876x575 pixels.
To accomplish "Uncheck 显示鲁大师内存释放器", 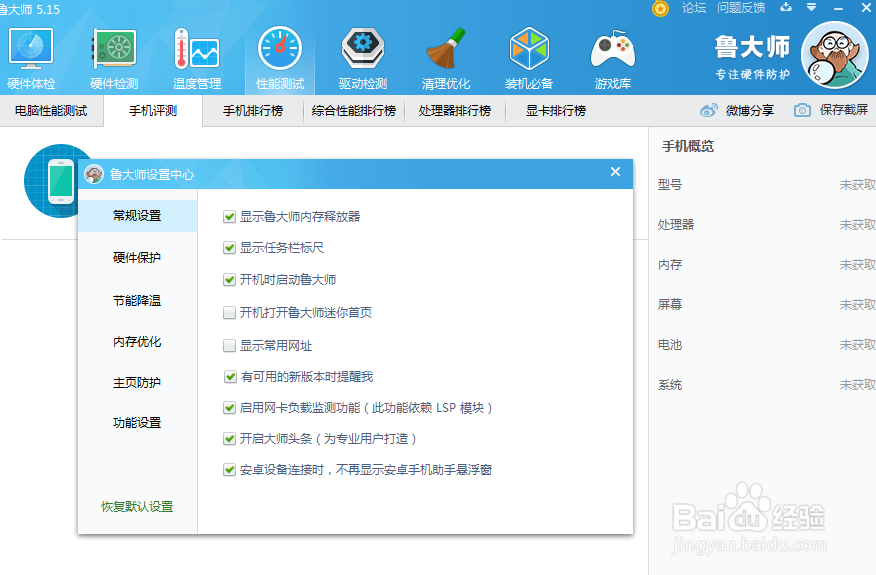I will [229, 217].
